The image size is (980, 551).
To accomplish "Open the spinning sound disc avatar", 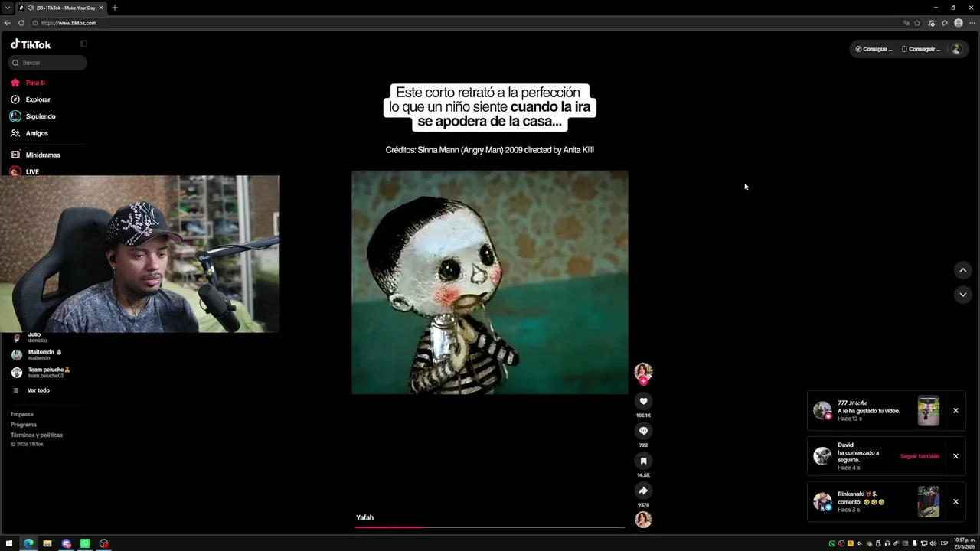I will [x=643, y=520].
